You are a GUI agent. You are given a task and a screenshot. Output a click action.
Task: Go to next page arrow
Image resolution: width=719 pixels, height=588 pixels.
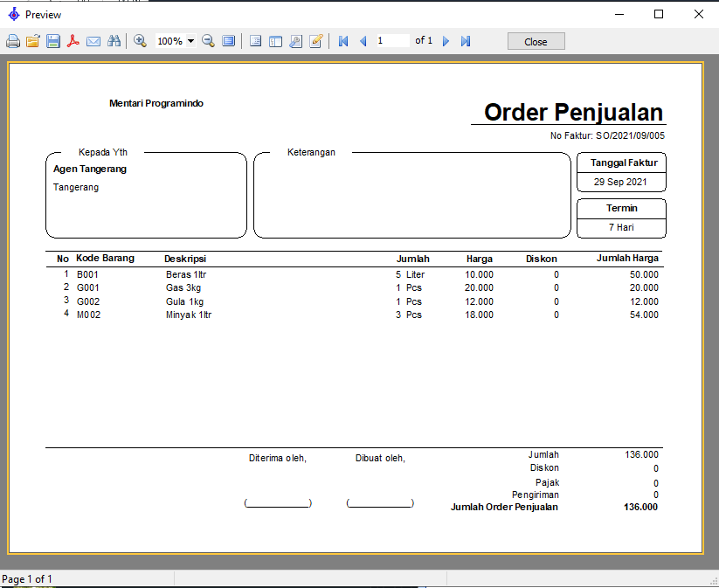pyautogui.click(x=446, y=41)
